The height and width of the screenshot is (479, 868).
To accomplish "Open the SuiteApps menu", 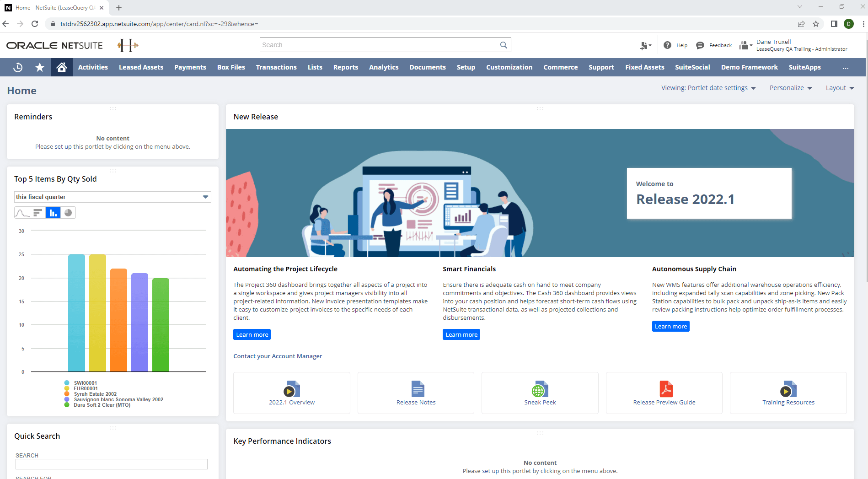I will 804,67.
